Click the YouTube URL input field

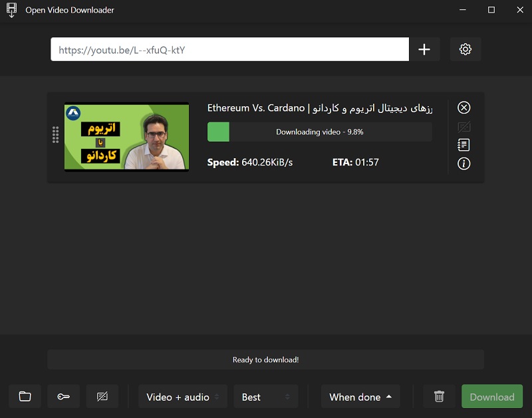[x=229, y=50]
